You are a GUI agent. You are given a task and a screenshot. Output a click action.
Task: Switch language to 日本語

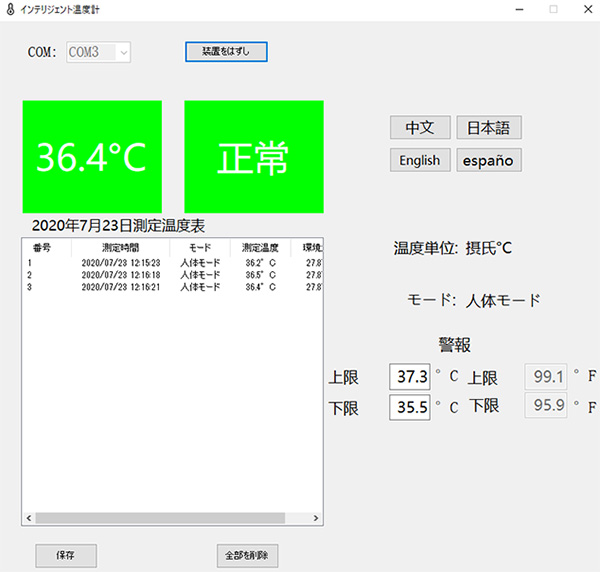tap(489, 127)
